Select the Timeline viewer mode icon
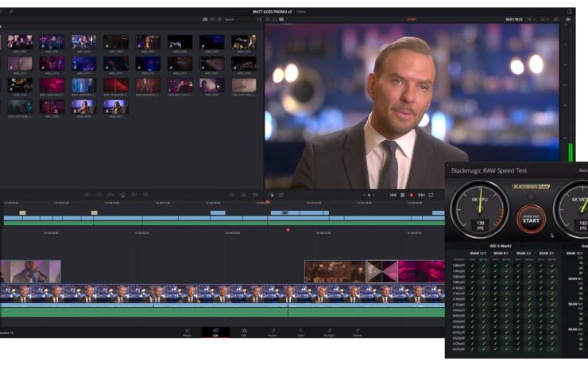This screenshot has height=366, width=588. click(281, 19)
